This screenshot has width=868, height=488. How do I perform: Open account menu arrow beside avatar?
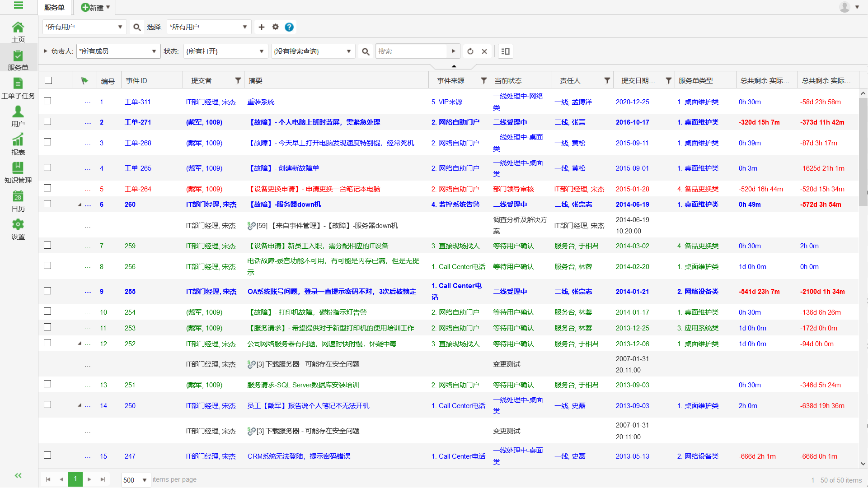point(857,7)
